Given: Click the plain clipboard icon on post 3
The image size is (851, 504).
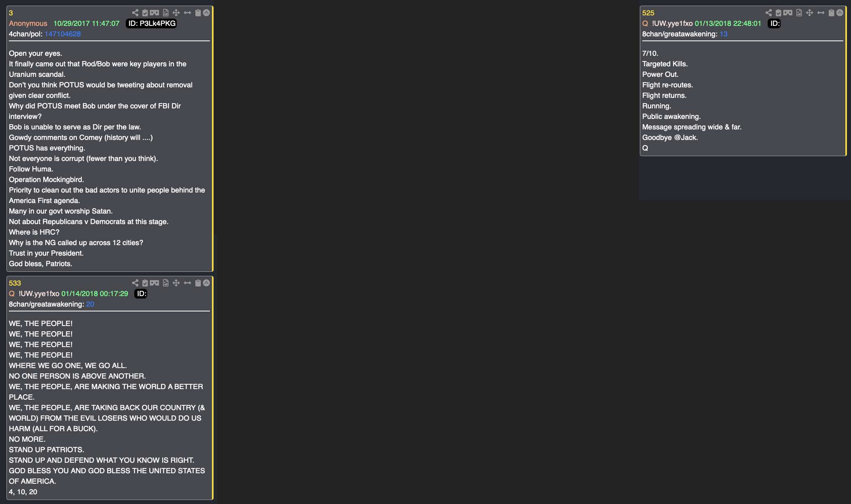Looking at the screenshot, I should point(198,13).
